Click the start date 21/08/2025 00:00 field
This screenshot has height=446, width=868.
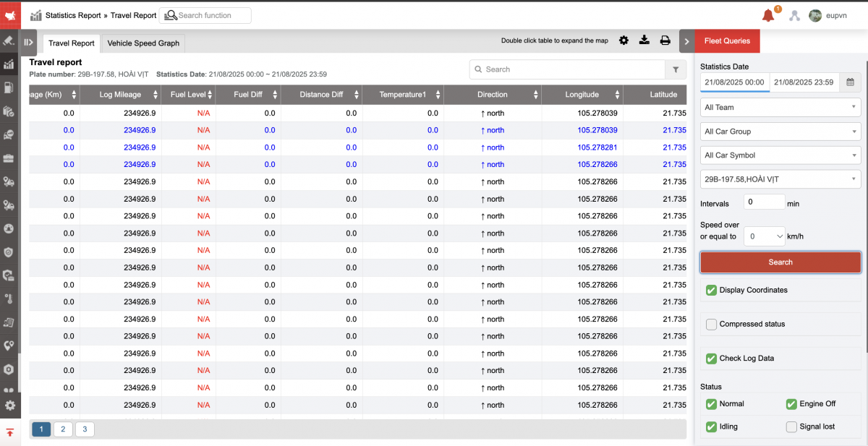(x=735, y=82)
